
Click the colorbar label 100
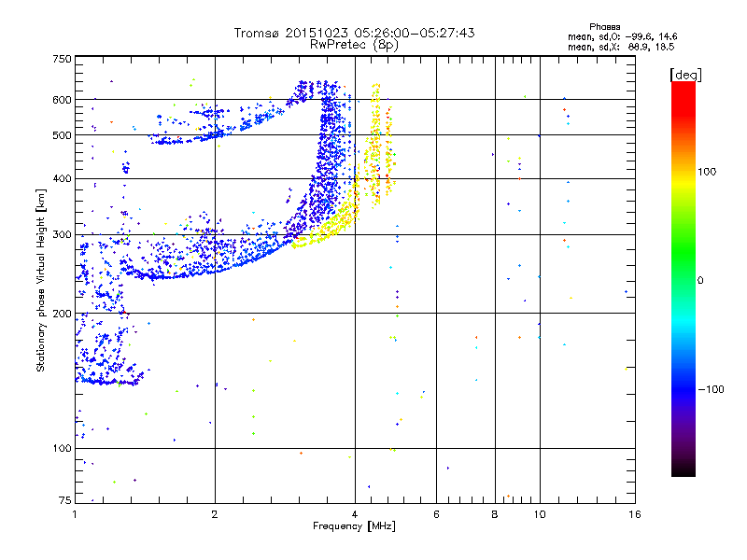[707, 172]
